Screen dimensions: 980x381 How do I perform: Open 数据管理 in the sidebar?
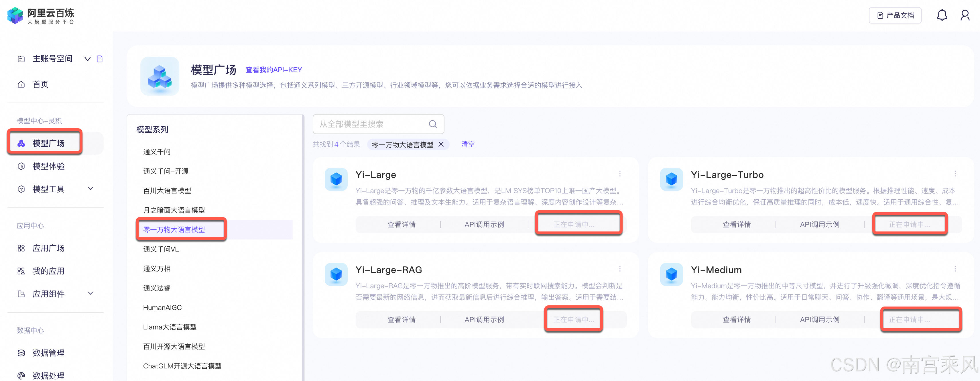pos(49,353)
